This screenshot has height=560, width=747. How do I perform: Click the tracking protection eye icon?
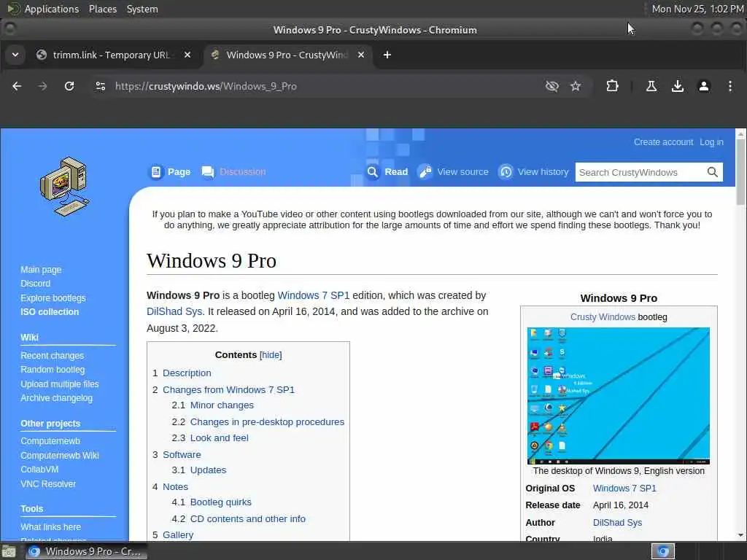click(551, 86)
